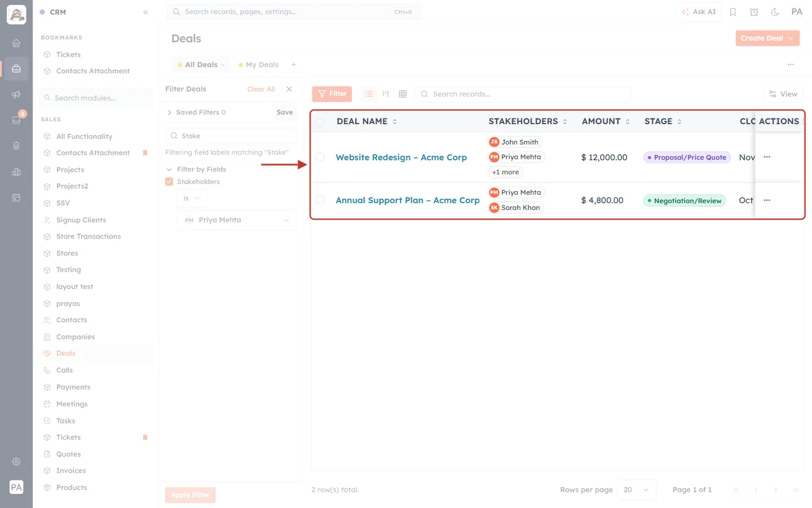The image size is (812, 508).
Task: Open the bar chart reports icon
Action: pyautogui.click(x=16, y=172)
